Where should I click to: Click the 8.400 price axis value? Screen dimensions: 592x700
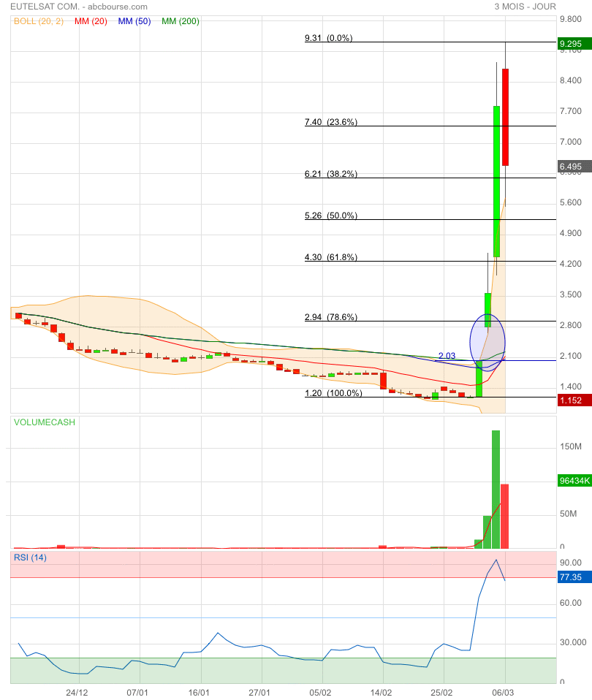(x=571, y=80)
